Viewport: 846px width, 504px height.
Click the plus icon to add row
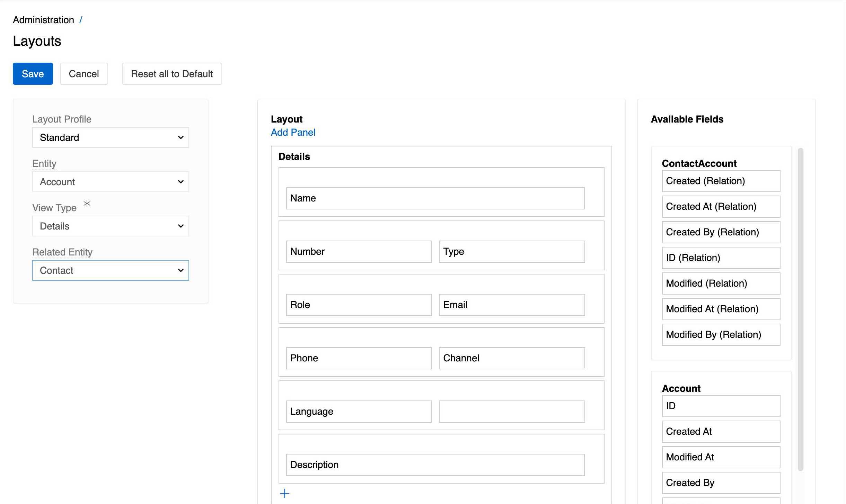click(284, 493)
